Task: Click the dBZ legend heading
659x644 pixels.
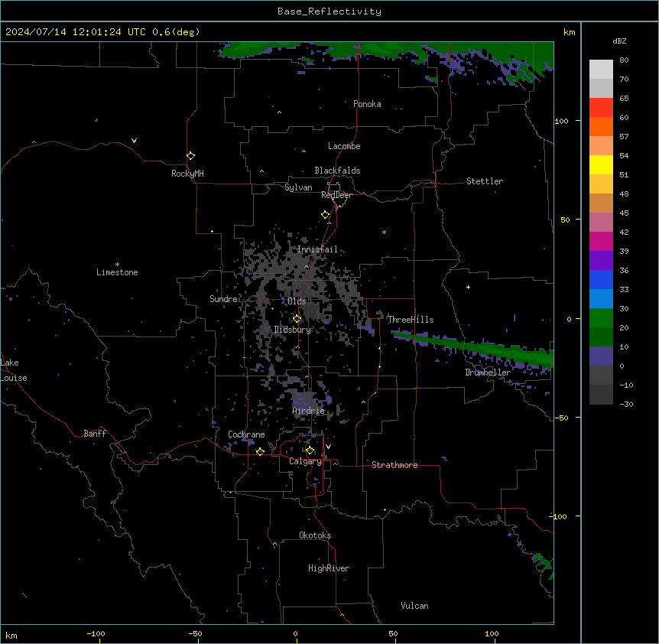Action: tap(619, 41)
